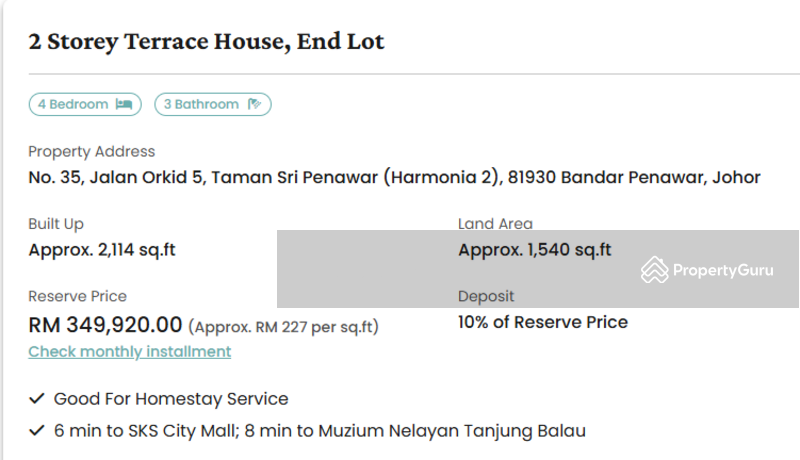
Task: Click the Reserve Price label
Action: click(x=78, y=296)
